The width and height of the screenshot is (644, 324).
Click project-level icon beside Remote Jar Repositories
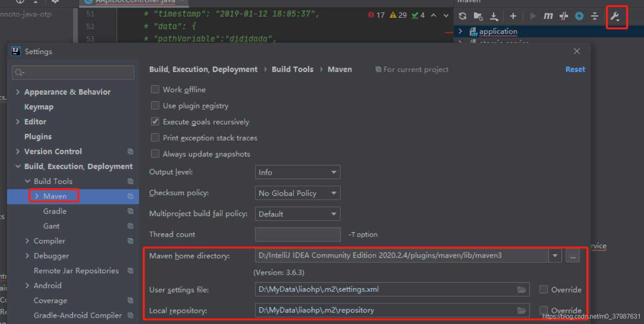point(130,270)
